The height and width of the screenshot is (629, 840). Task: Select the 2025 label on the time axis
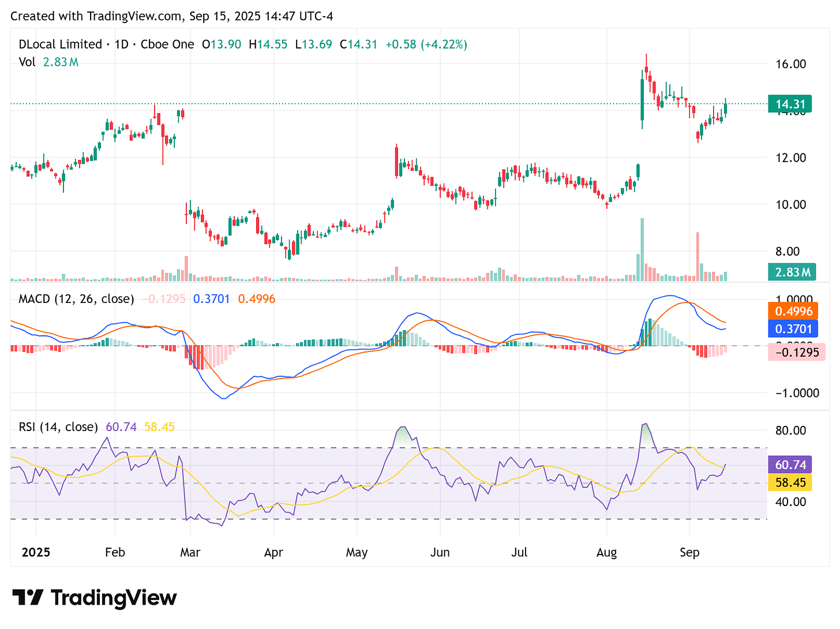point(36,552)
